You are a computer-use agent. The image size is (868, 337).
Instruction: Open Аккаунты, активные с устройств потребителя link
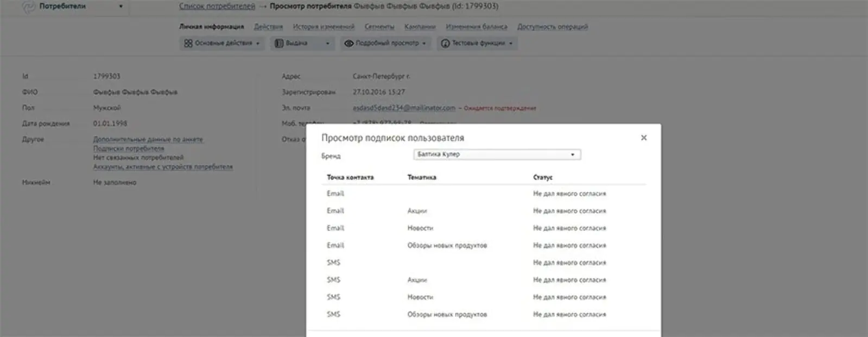[x=163, y=167]
